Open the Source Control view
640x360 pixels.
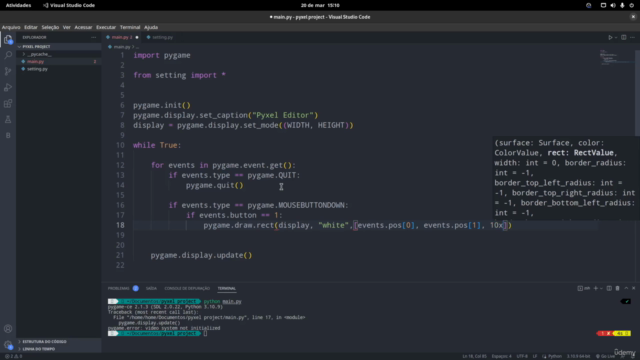[x=8, y=71]
